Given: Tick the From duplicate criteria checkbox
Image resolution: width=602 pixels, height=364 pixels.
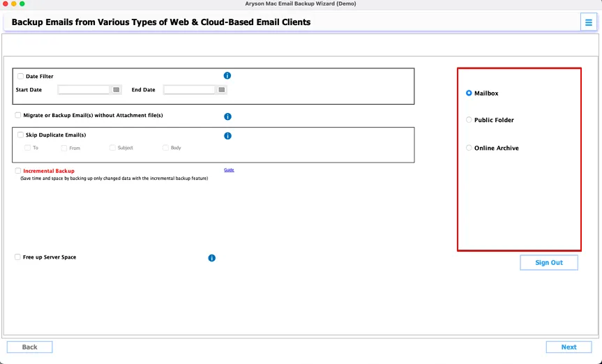Looking at the screenshot, I should pos(63,149).
